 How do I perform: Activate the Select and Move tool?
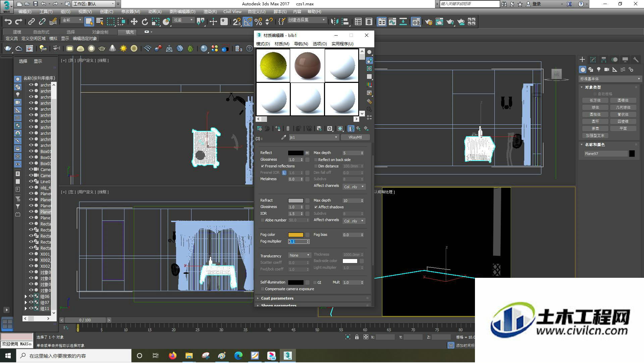pyautogui.click(x=134, y=22)
